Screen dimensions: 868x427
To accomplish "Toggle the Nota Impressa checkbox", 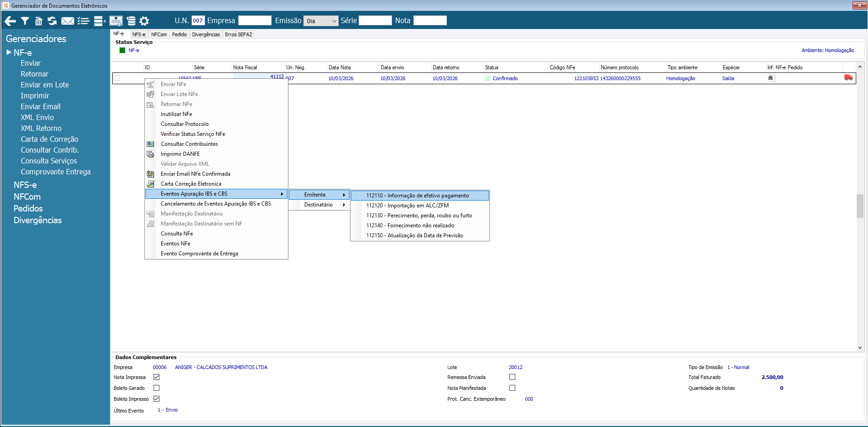I will 157,377.
